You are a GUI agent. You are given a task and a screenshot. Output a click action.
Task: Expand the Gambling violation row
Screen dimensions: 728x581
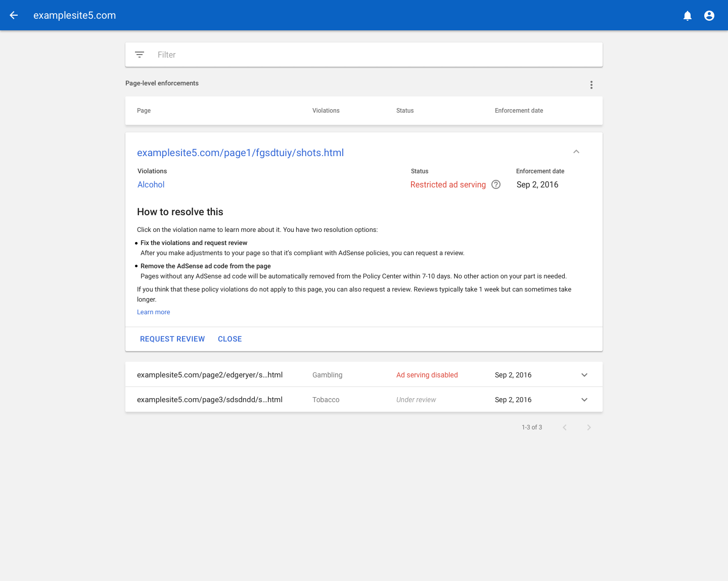pos(584,375)
